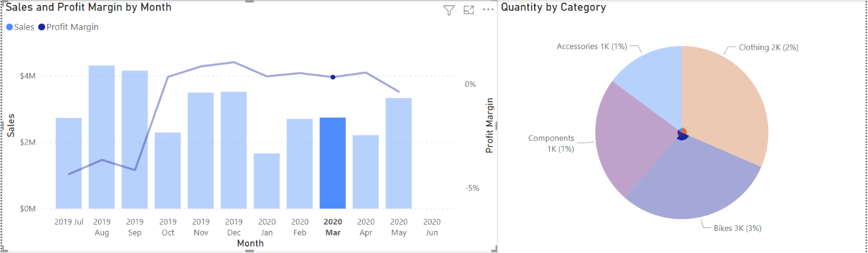Click the Profit Margin marker dot on the line
868x253 pixels.
333,77
